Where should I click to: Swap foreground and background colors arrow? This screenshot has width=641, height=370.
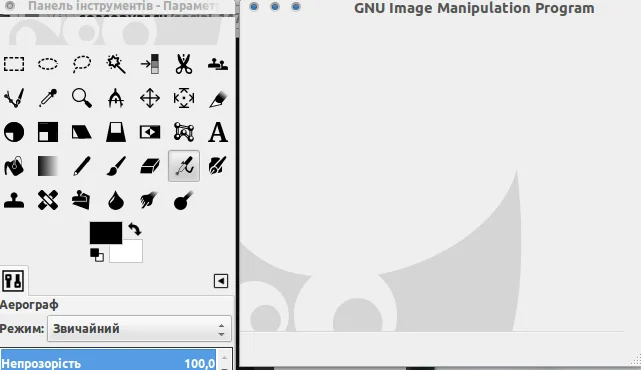(x=135, y=229)
